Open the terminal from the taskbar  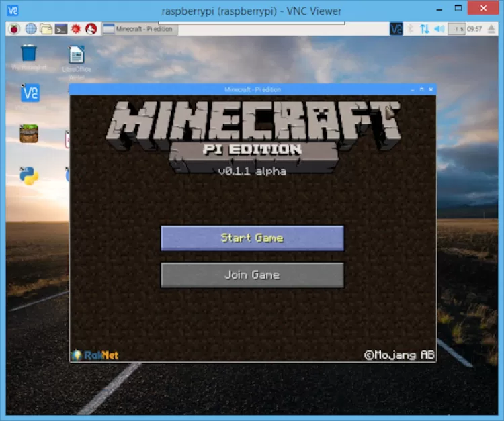(61, 29)
